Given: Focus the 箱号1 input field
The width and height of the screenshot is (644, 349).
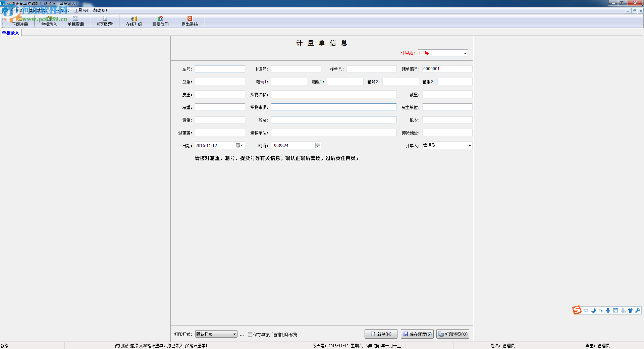Looking at the screenshot, I should click(289, 82).
